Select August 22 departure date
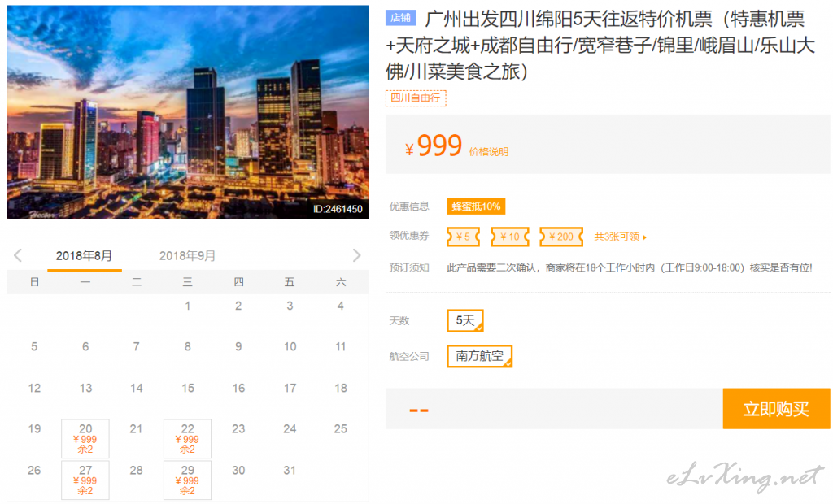Screen dimensions: 833x504 188,439
